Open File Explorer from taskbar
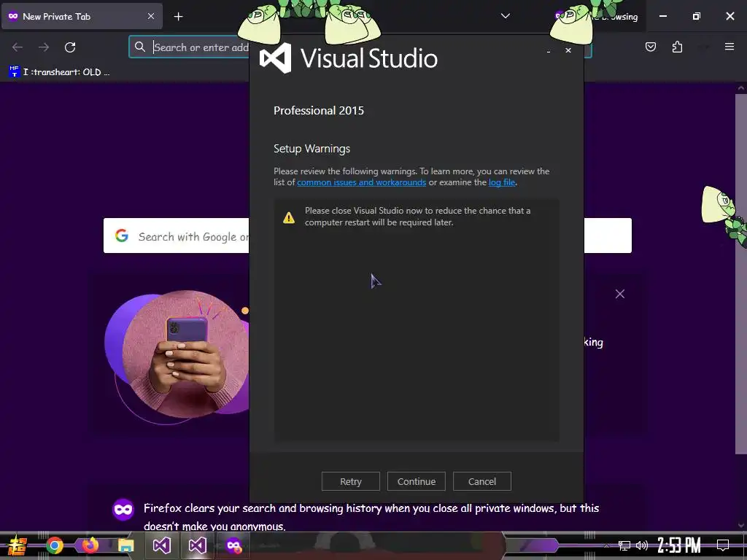 click(x=126, y=545)
